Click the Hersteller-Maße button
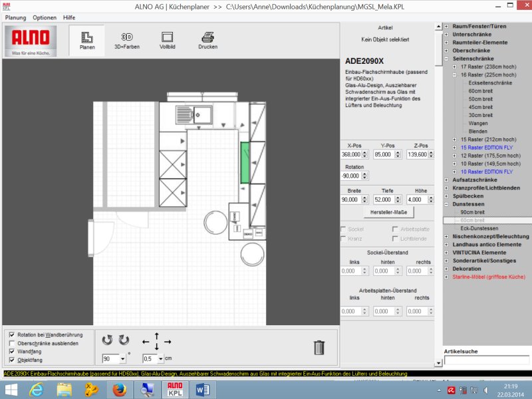The width and height of the screenshot is (532, 399). tap(389, 212)
